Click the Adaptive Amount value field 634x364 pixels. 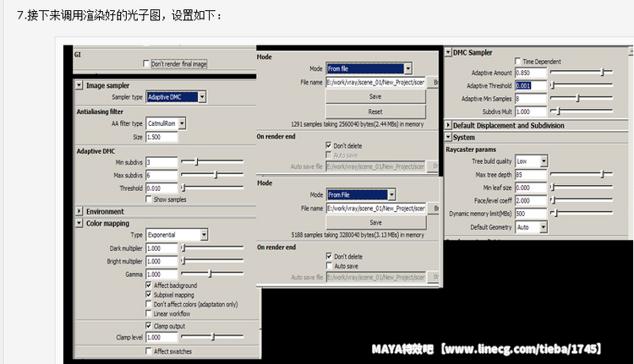531,73
